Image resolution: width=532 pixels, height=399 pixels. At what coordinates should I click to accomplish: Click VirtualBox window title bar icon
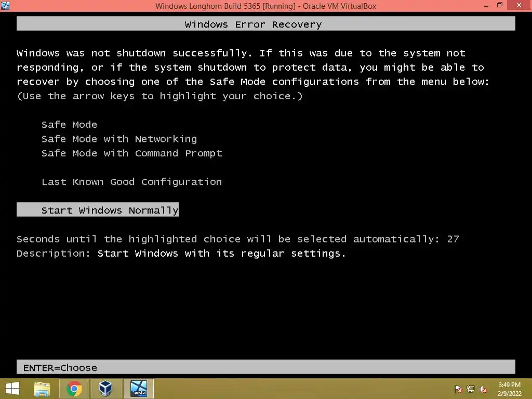click(x=5, y=5)
